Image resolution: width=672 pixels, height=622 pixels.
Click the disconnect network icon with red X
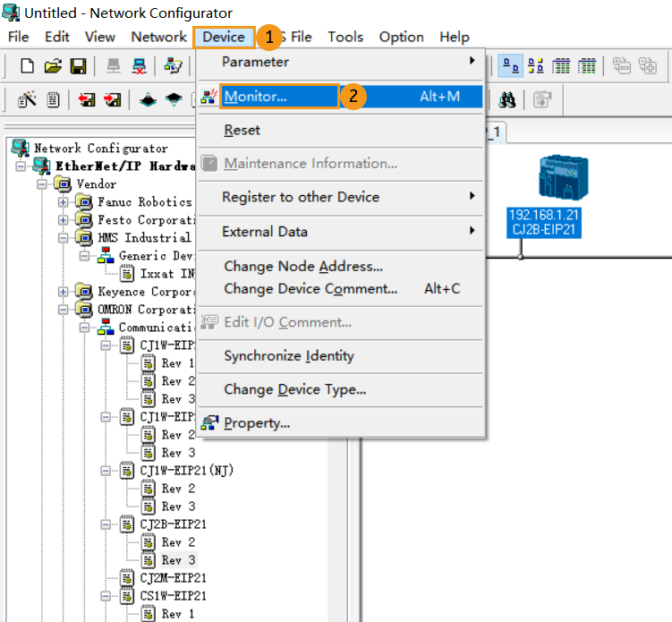pos(140,66)
